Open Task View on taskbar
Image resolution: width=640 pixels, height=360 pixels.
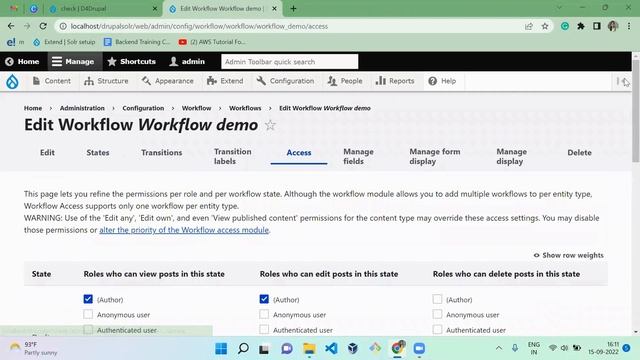pyautogui.click(x=264, y=349)
